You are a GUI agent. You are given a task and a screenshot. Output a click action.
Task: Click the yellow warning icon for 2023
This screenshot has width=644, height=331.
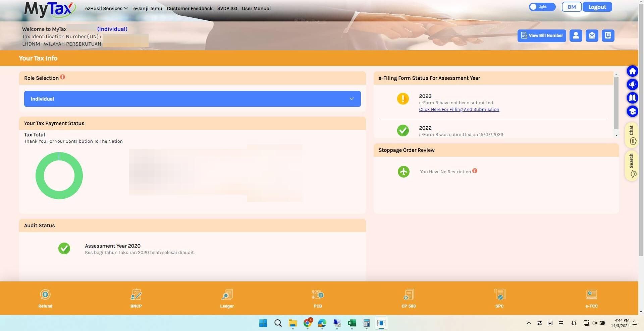(x=403, y=99)
